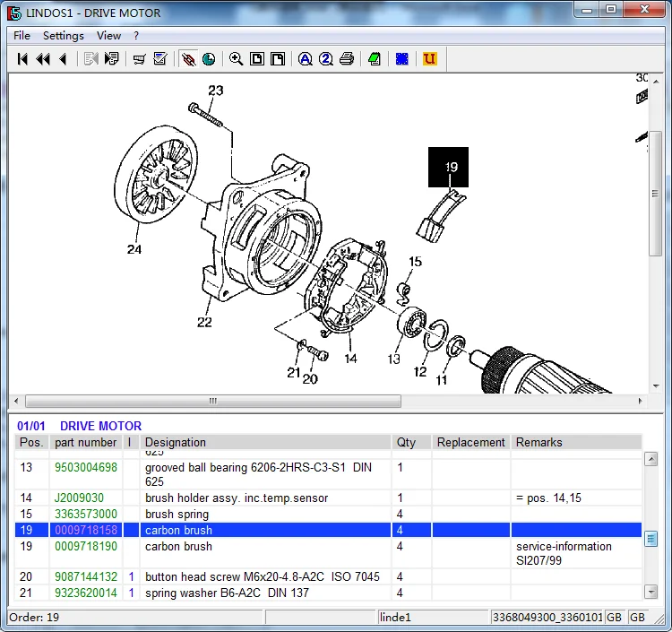This screenshot has width=672, height=632.
Task: Click highlighted callout 19 carbon brush
Action: coord(448,167)
